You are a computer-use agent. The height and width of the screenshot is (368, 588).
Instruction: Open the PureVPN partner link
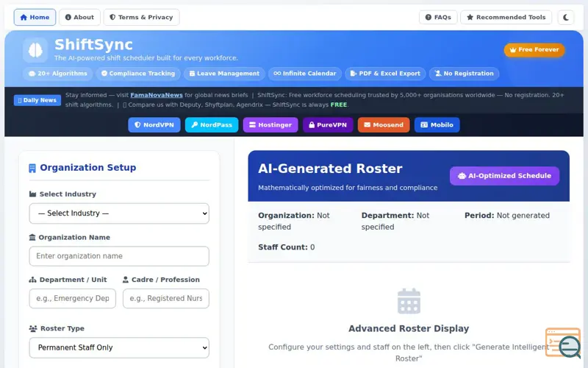point(328,125)
